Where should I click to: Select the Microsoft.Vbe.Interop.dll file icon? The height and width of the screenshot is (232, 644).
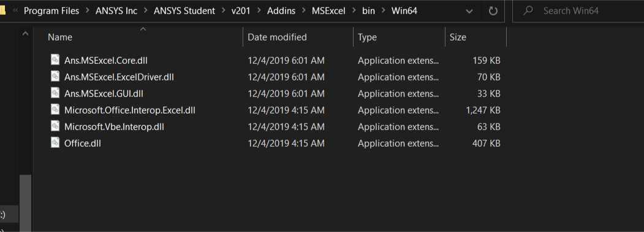point(55,126)
